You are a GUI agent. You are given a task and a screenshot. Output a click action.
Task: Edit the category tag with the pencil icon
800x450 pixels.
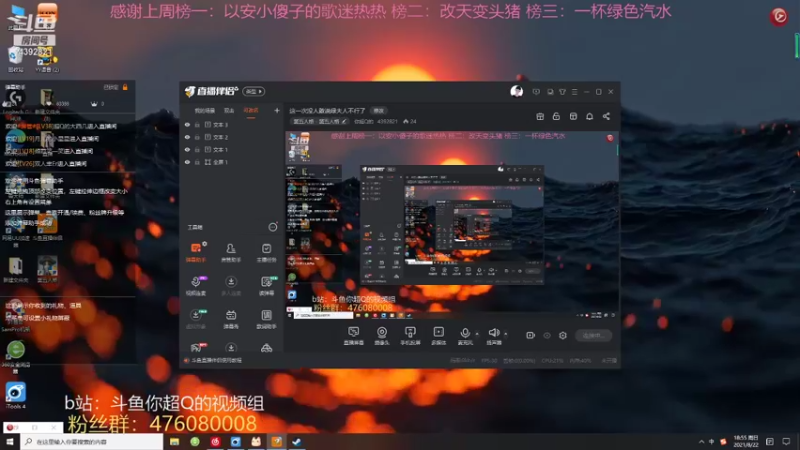[344, 121]
